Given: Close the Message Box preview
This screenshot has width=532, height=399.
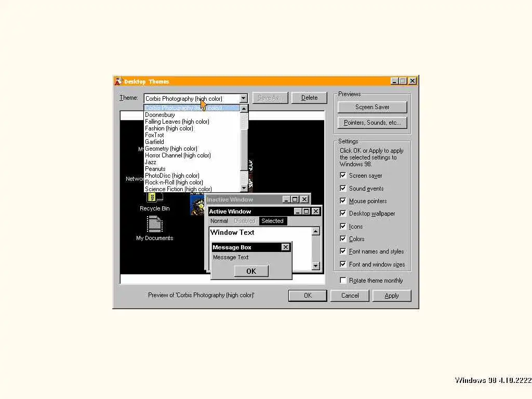Looking at the screenshot, I should point(286,247).
